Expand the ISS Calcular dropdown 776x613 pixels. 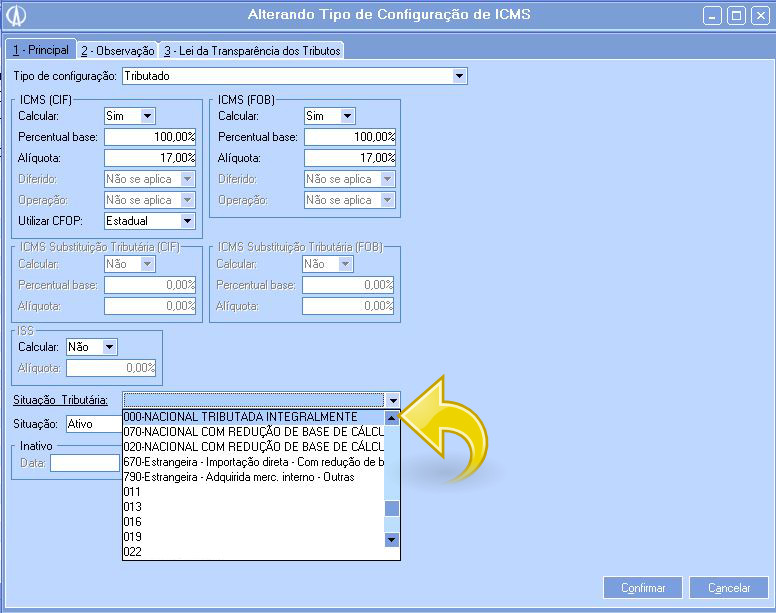(109, 347)
